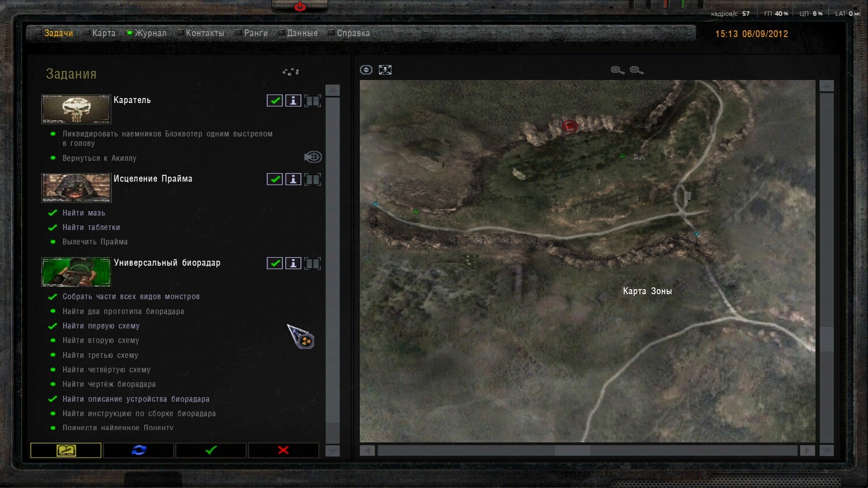Show the map target for Вернуться к Акиллу
The height and width of the screenshot is (488, 868).
(312, 157)
